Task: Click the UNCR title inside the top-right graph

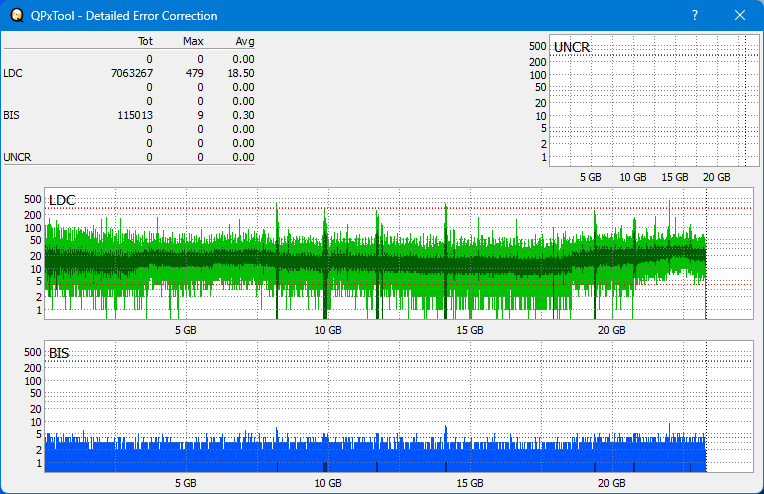Action: click(x=571, y=47)
